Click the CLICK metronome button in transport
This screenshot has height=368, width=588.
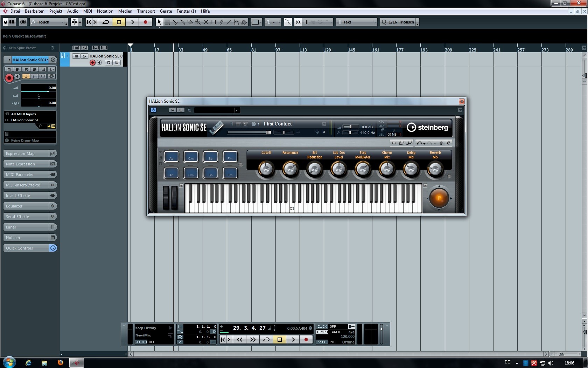tap(322, 327)
